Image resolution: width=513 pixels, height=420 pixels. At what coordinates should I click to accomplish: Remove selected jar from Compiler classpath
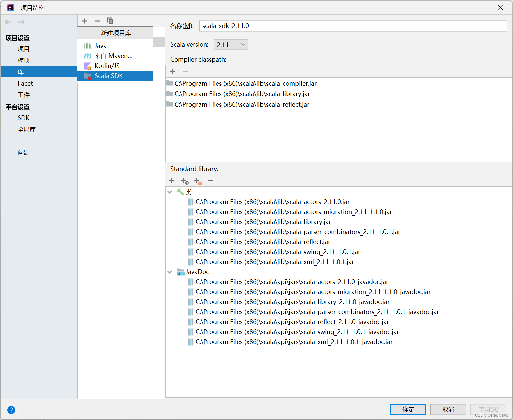coord(185,71)
